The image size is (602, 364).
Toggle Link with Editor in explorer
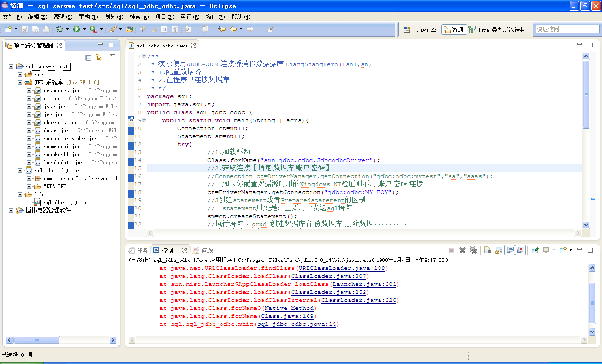coord(99,57)
